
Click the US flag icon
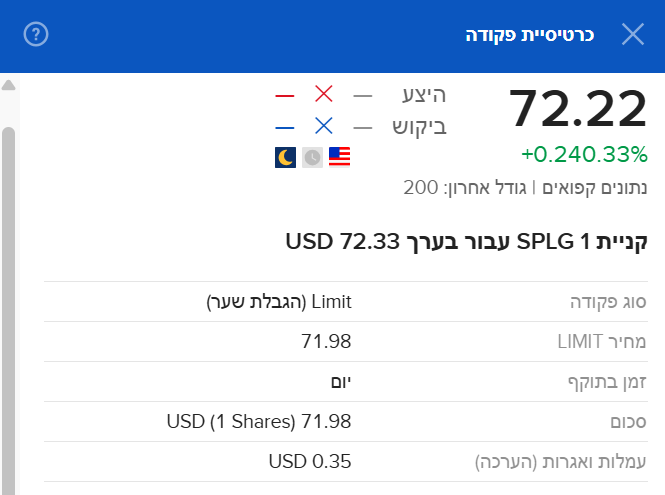340,157
